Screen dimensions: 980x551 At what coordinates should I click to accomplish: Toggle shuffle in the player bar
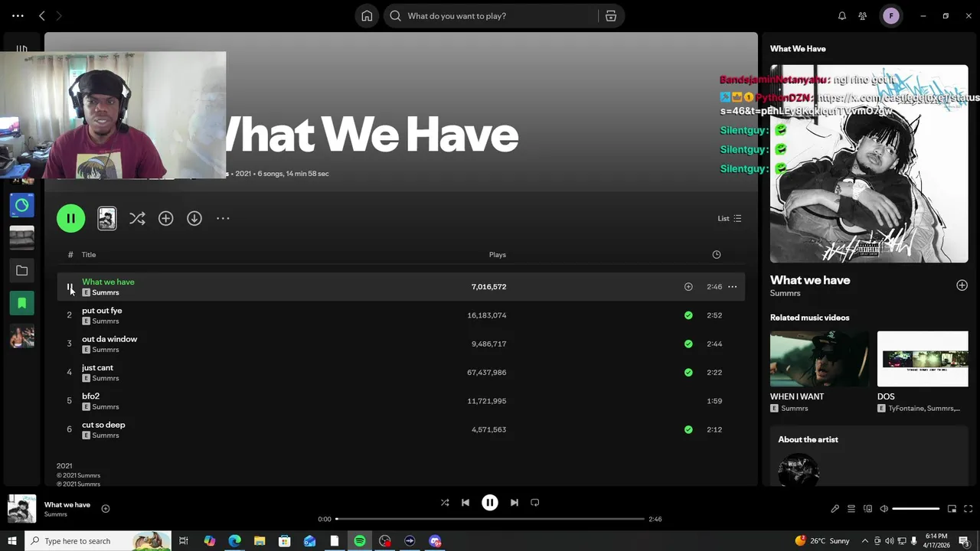tap(445, 503)
